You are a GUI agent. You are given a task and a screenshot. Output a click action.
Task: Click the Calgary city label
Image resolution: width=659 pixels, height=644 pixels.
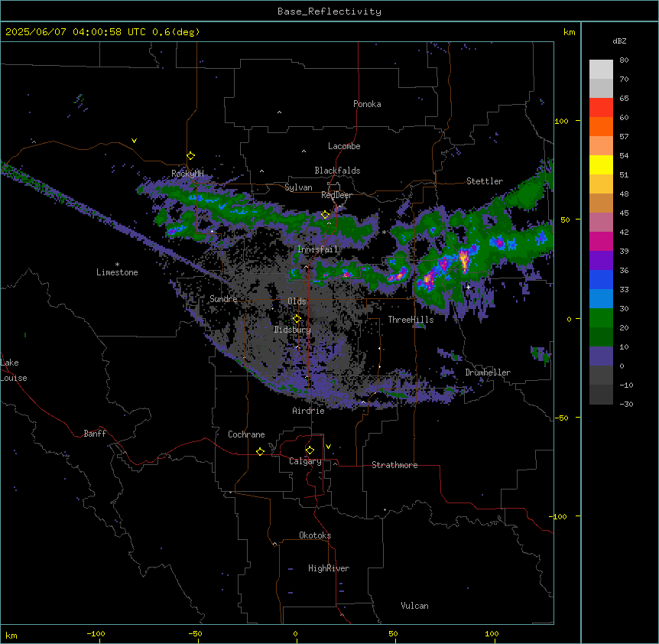305,461
